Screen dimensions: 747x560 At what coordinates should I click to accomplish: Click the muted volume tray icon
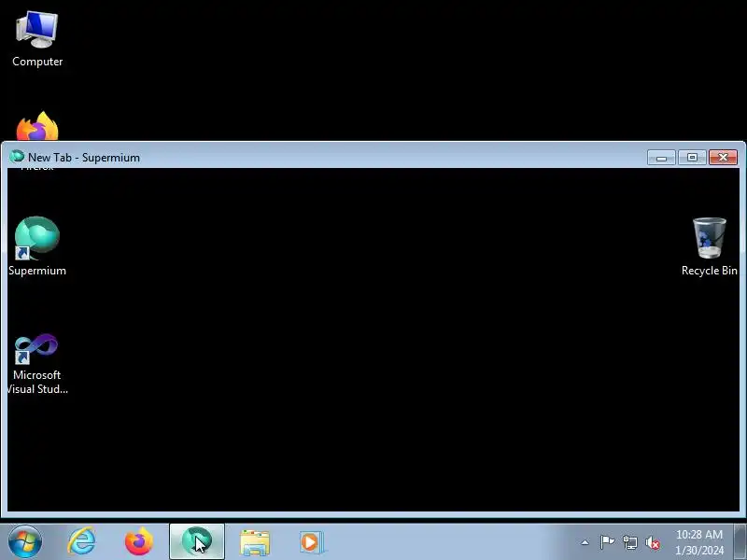(652, 542)
